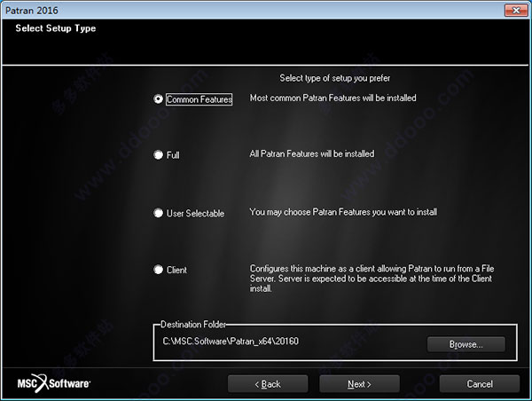532x401 pixels.
Task: Click 'All Patran Features will be installed' text
Action: click(312, 153)
